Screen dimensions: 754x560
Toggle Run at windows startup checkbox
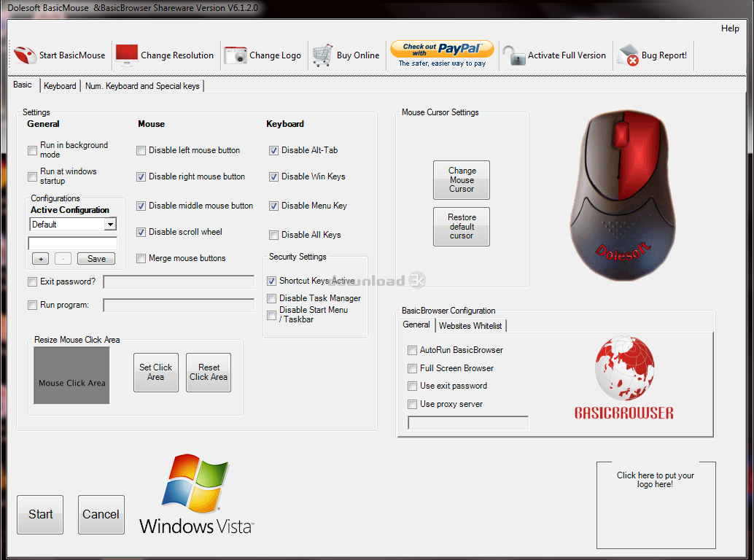click(32, 176)
